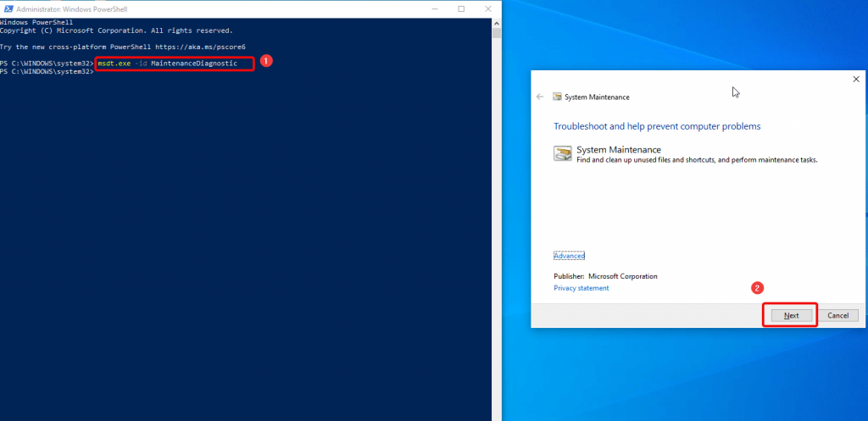The width and height of the screenshot is (868, 421).
Task: Click the PowerShell icon in the title bar
Action: tap(8, 8)
